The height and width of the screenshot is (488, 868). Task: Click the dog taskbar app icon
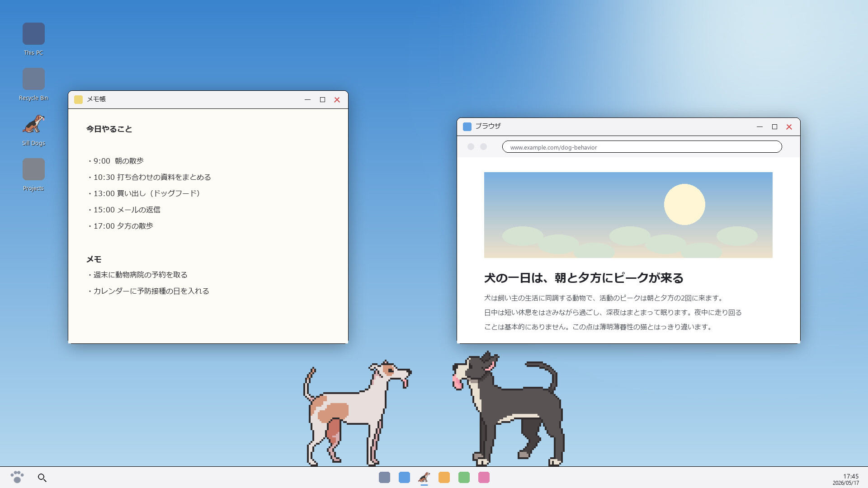pyautogui.click(x=424, y=477)
